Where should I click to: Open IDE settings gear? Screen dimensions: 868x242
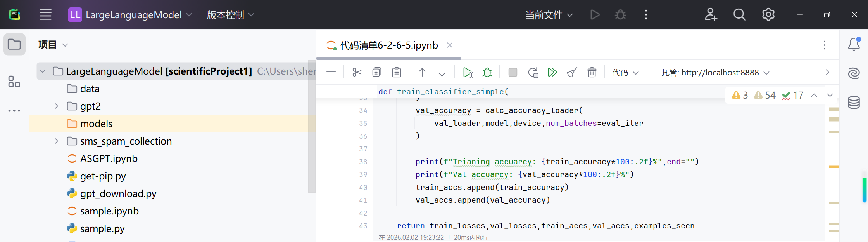[768, 15]
